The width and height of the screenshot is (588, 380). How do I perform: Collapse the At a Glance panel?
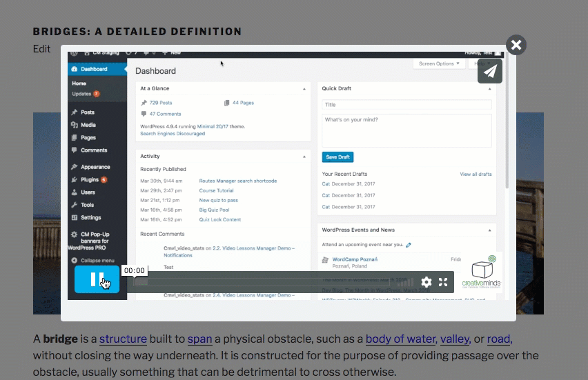point(304,89)
